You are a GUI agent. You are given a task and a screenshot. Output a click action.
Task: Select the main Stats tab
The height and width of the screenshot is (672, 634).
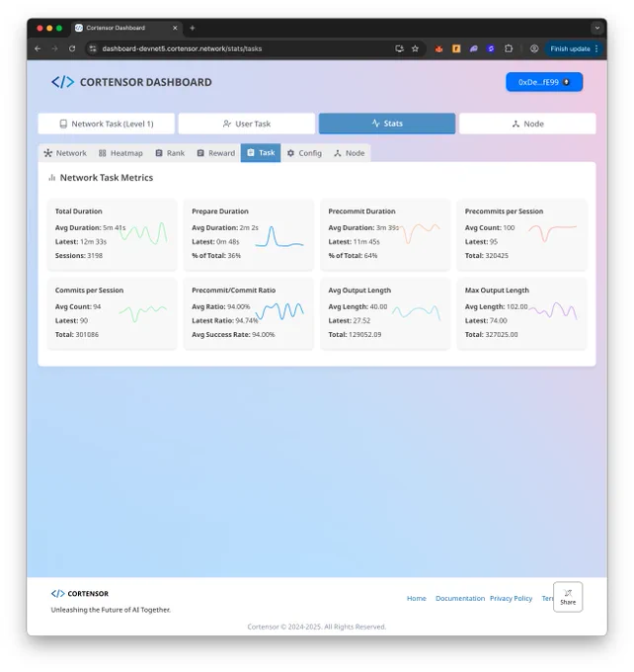pos(387,124)
